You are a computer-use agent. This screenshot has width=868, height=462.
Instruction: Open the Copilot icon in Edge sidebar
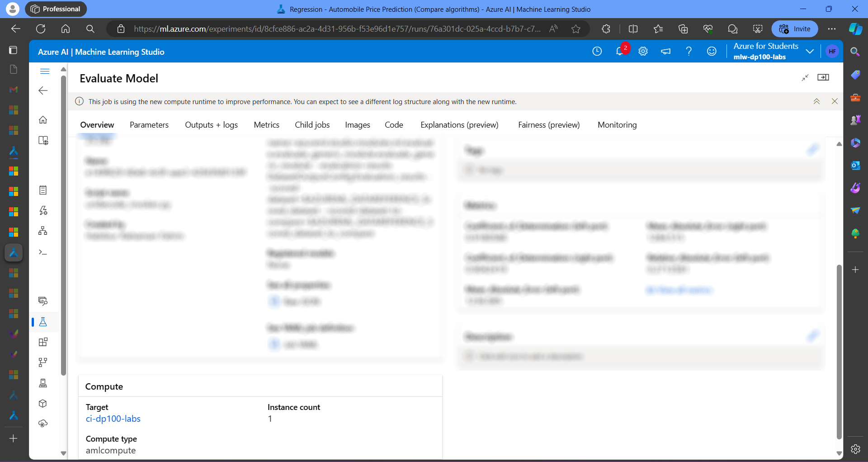click(855, 29)
